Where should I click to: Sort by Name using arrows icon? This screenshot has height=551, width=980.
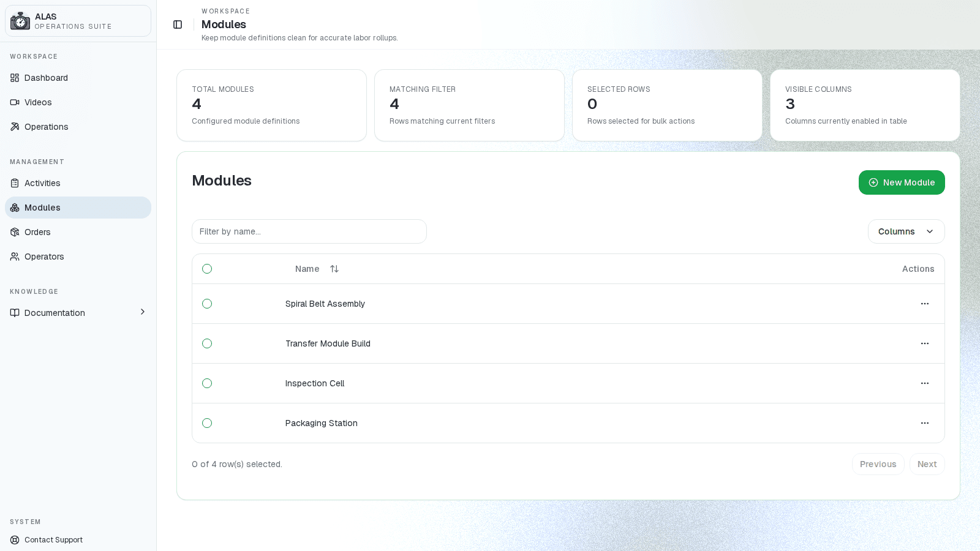(334, 269)
